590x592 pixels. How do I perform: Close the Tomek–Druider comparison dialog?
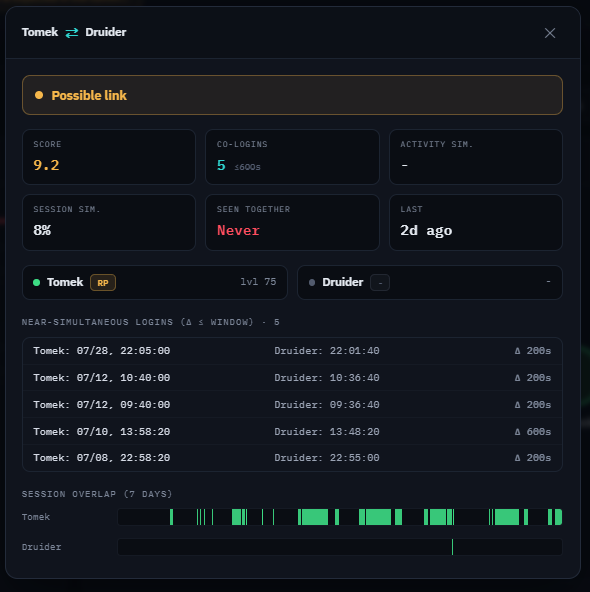(550, 33)
